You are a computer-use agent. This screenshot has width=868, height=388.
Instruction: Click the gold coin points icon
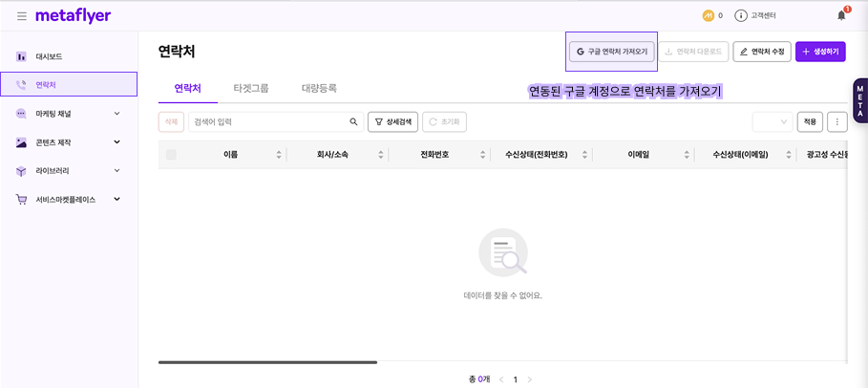[x=708, y=15]
